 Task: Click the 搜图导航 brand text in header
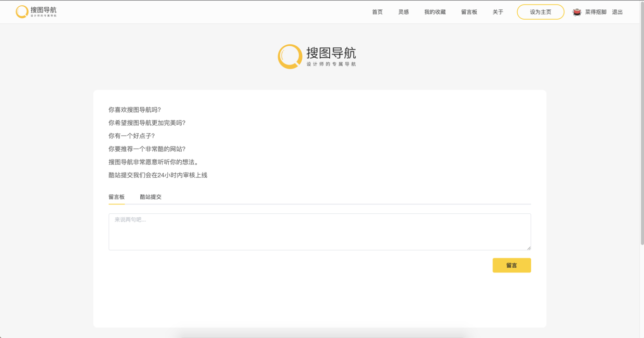[x=44, y=10]
